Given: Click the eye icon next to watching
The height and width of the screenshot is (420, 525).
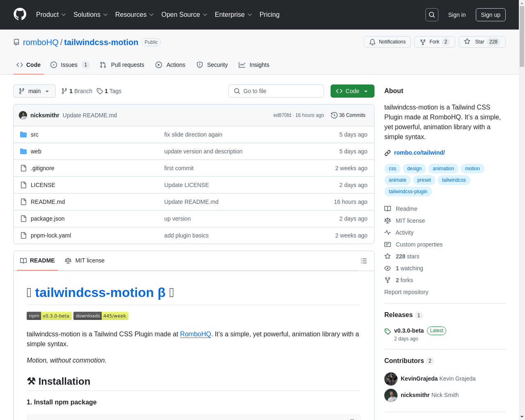Looking at the screenshot, I should (388, 268).
